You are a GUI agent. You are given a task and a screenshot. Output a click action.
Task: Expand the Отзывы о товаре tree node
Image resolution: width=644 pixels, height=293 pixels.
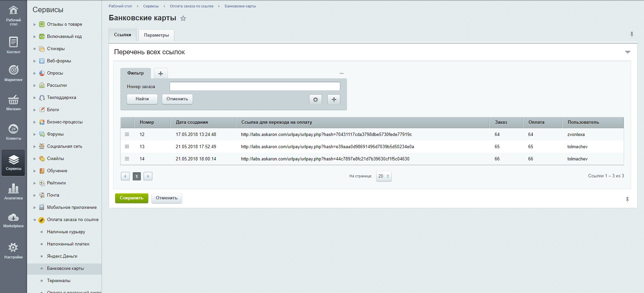click(35, 24)
